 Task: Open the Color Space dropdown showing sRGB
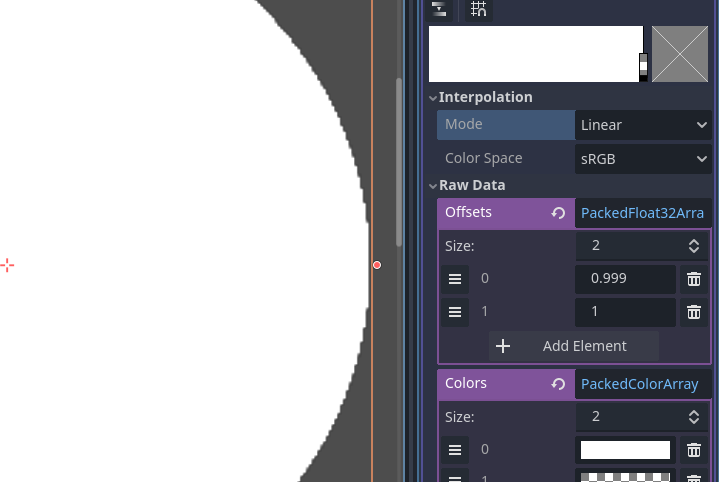[643, 159]
